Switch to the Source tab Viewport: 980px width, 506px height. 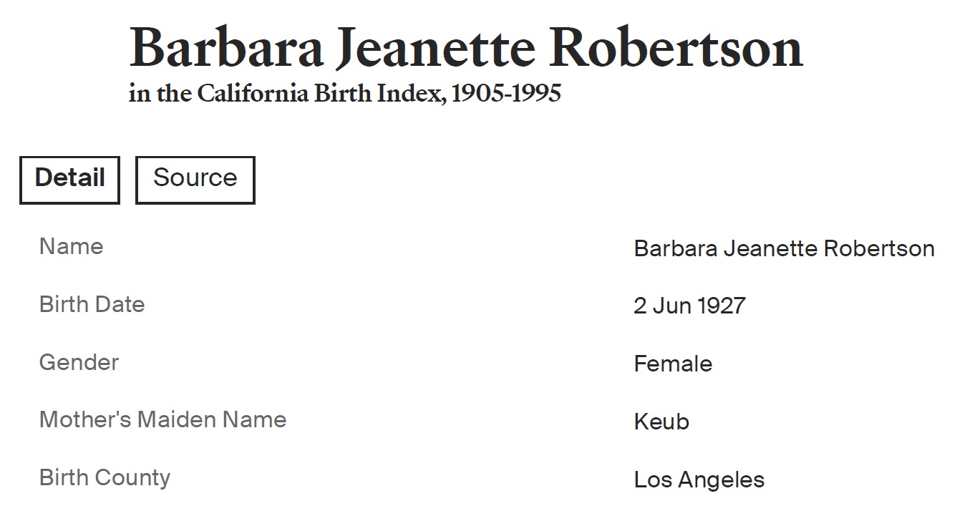[195, 179]
